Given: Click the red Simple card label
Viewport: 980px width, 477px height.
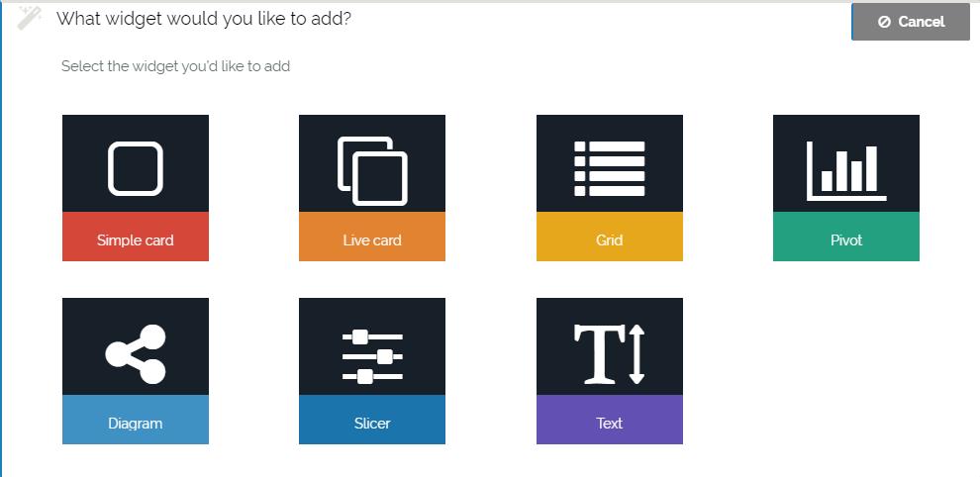Looking at the screenshot, I should [x=136, y=239].
